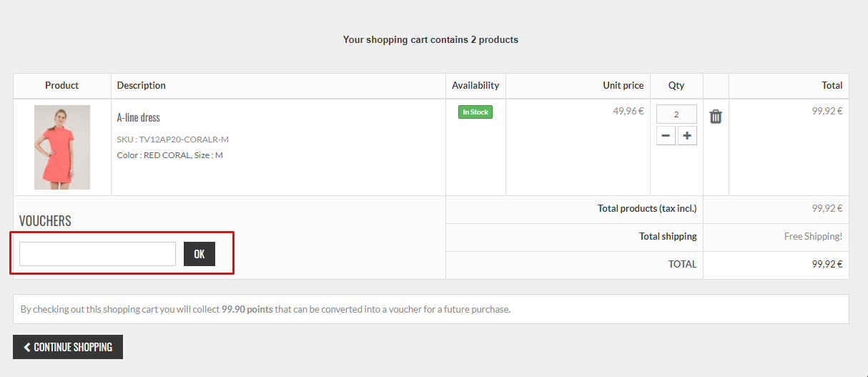This screenshot has height=377, width=868.
Task: Click the Availability column header
Action: 475,85
